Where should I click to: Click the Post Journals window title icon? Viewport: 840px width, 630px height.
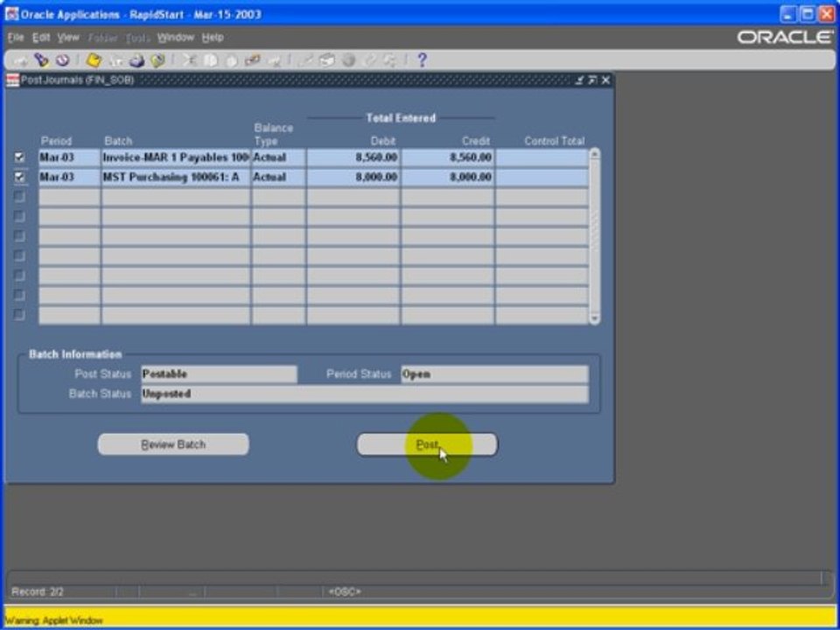point(12,80)
